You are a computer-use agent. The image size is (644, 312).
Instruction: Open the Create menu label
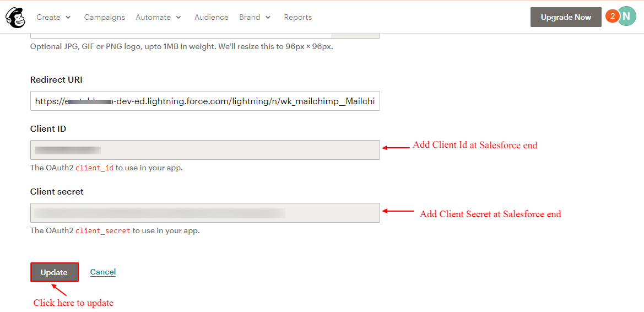pyautogui.click(x=48, y=18)
